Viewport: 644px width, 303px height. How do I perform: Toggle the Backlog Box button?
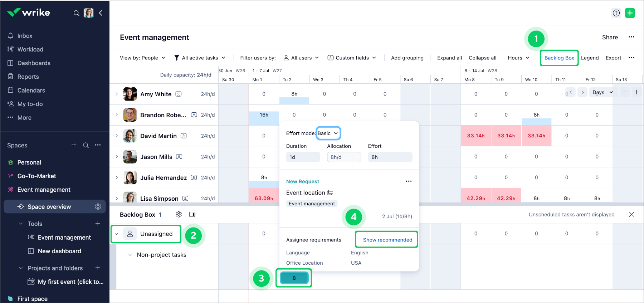tap(559, 58)
